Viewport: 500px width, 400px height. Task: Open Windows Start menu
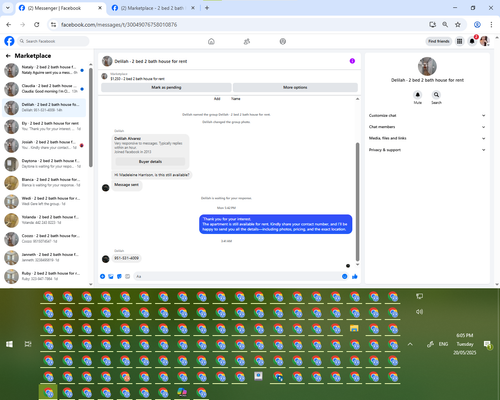9,344
